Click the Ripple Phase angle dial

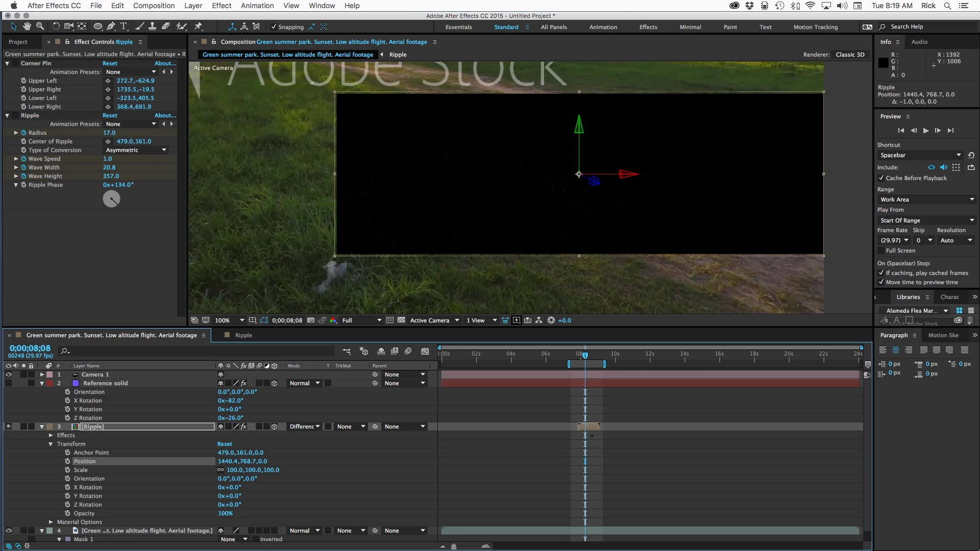111,199
